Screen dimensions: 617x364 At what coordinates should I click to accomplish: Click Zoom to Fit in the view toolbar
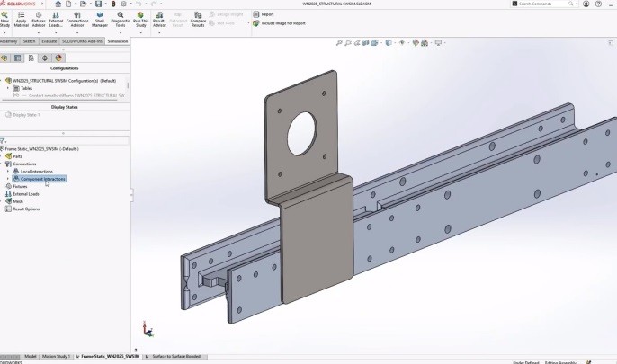pos(339,42)
